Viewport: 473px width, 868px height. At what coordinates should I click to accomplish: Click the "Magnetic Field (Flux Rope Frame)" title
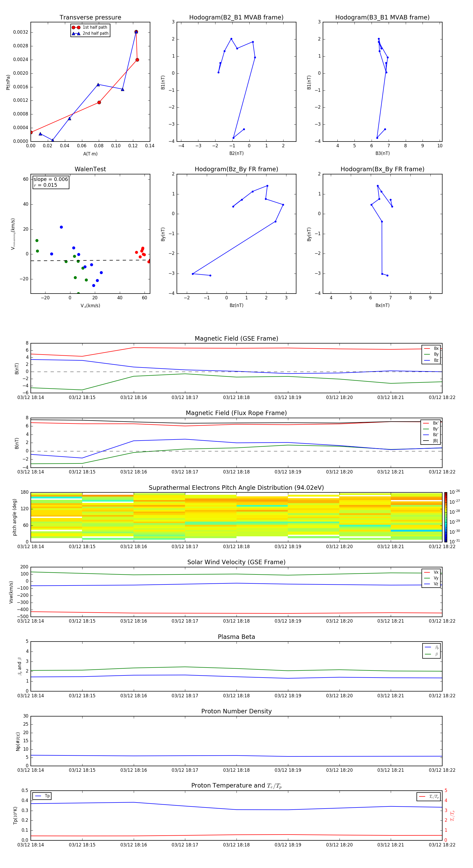pyautogui.click(x=236, y=413)
